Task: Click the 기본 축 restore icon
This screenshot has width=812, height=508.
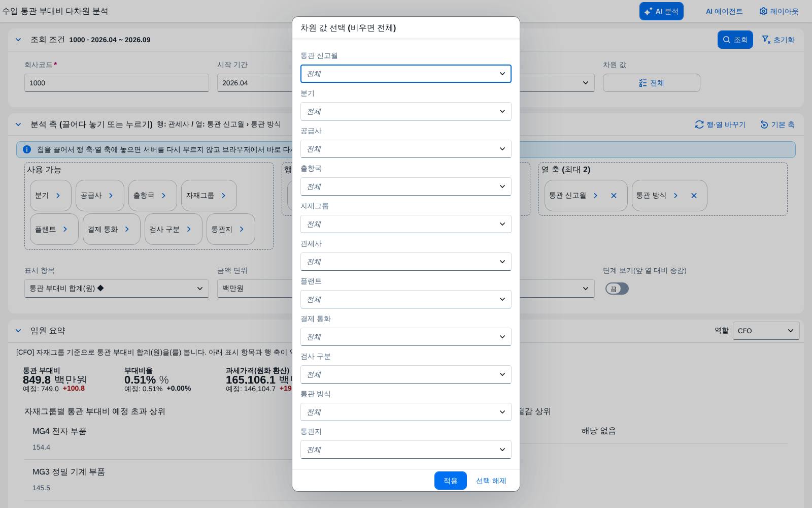Action: [764, 124]
